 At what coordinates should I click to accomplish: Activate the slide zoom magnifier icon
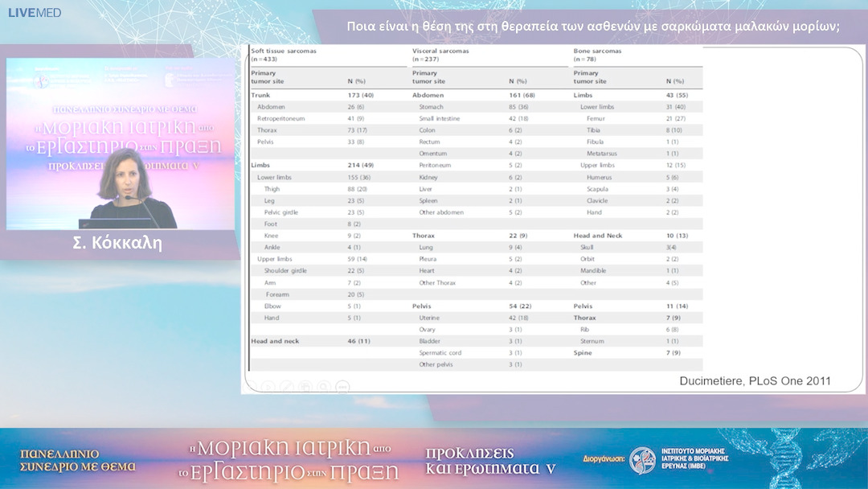pos(324,387)
